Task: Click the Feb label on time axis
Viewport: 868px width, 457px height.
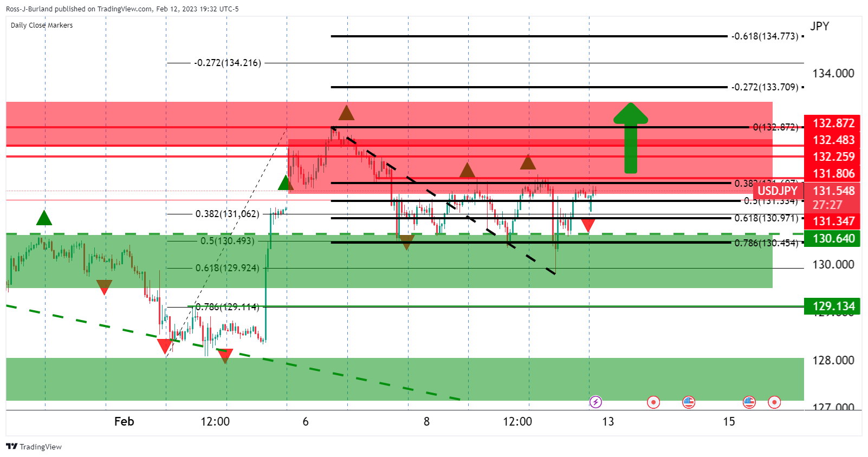Action: (124, 421)
